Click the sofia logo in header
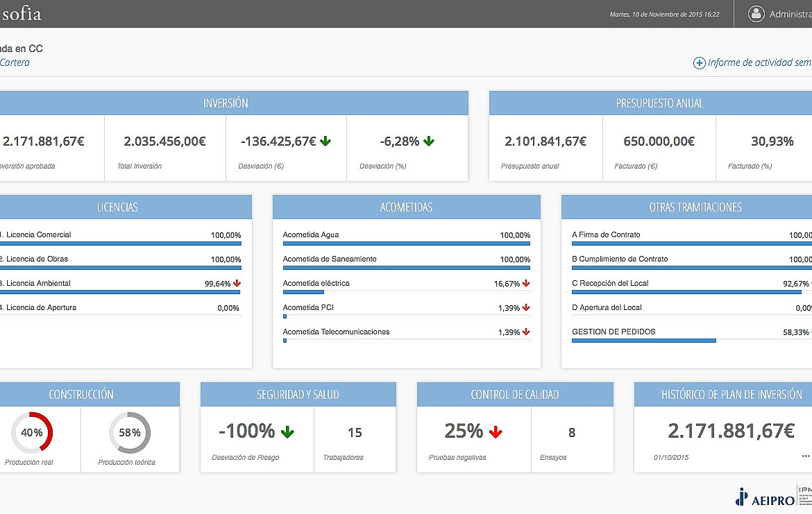This screenshot has height=514, width=812. [21, 14]
